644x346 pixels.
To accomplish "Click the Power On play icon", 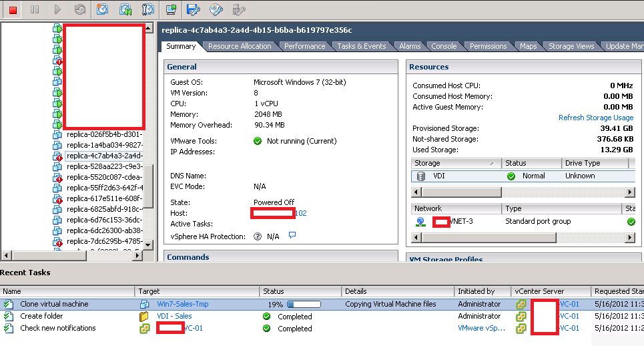I will (57, 9).
